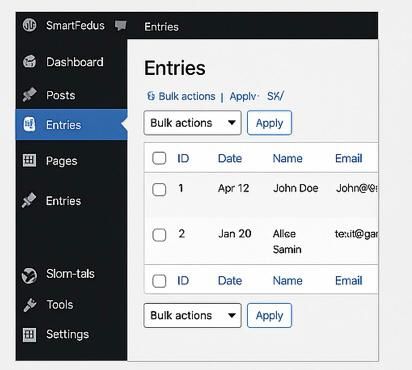Check the box for John Doe entry

(x=159, y=189)
